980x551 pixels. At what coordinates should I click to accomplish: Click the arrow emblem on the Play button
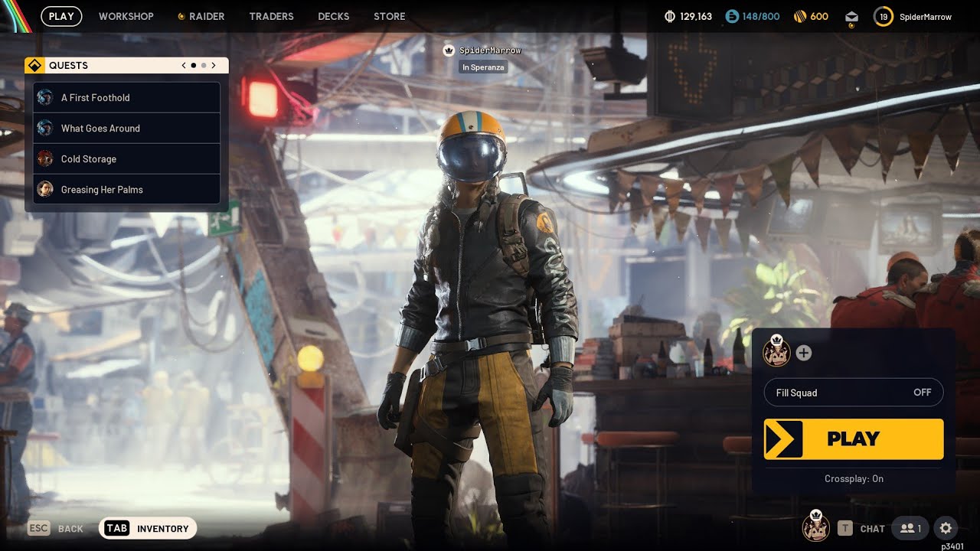pos(784,439)
